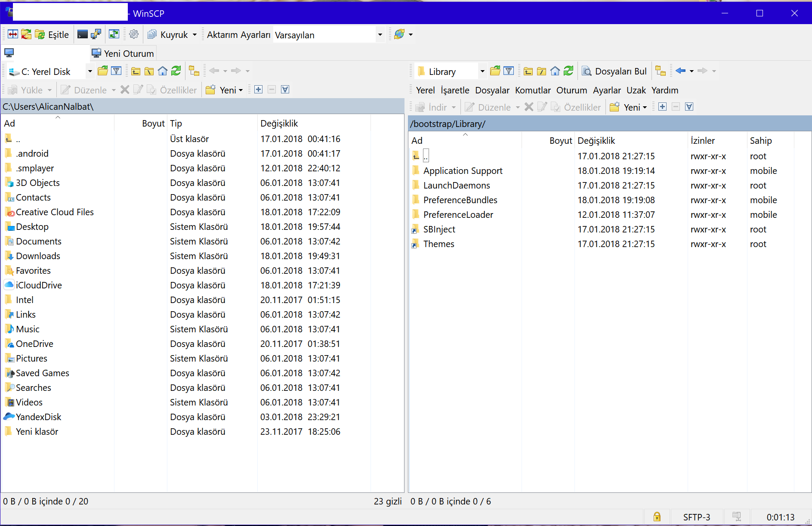Open the console terminal icon
Screen dimensions: 812x526
point(83,34)
